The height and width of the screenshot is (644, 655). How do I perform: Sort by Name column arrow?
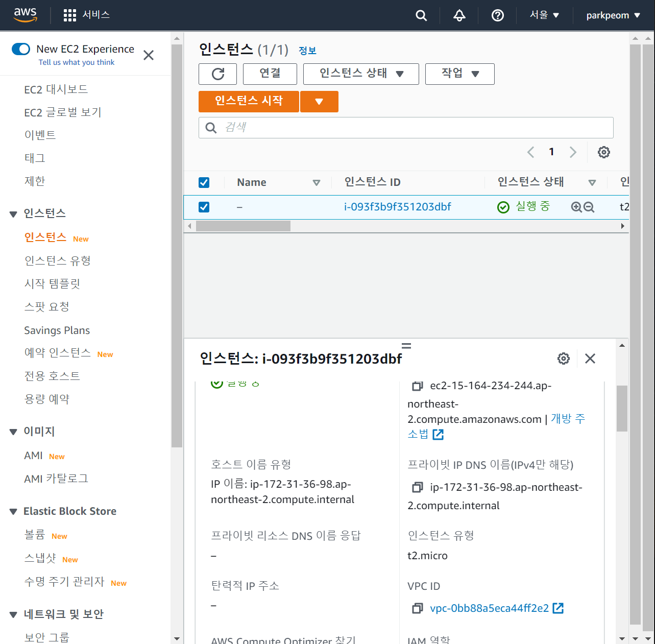click(x=317, y=183)
